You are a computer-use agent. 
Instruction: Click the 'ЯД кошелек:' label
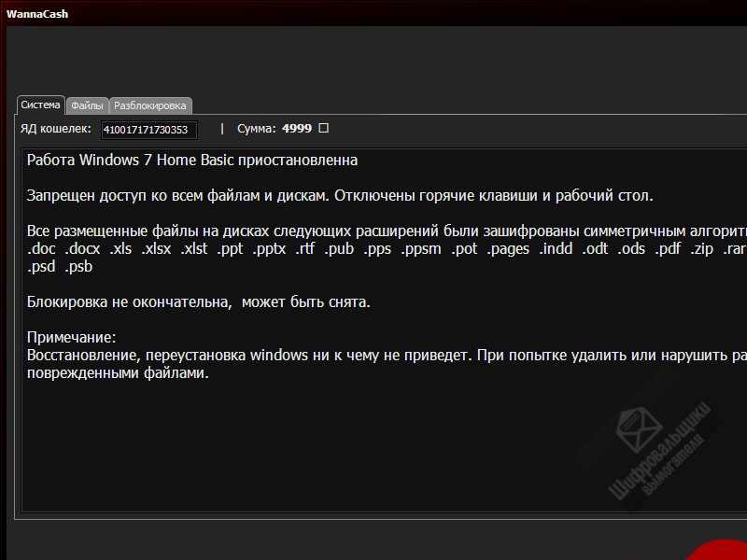[x=56, y=129]
